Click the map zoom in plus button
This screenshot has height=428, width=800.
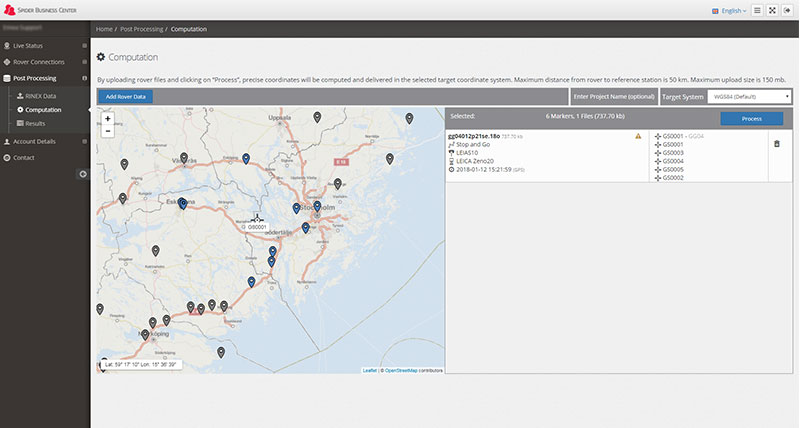tap(108, 118)
